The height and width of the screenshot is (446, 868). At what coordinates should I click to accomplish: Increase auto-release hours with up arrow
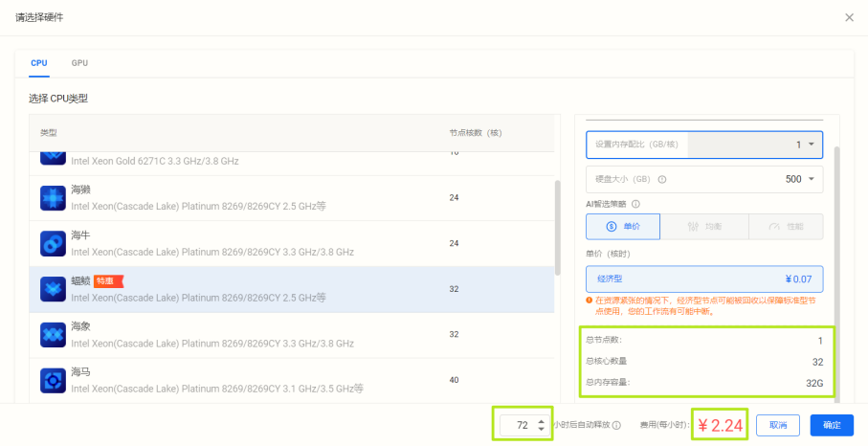[541, 422]
